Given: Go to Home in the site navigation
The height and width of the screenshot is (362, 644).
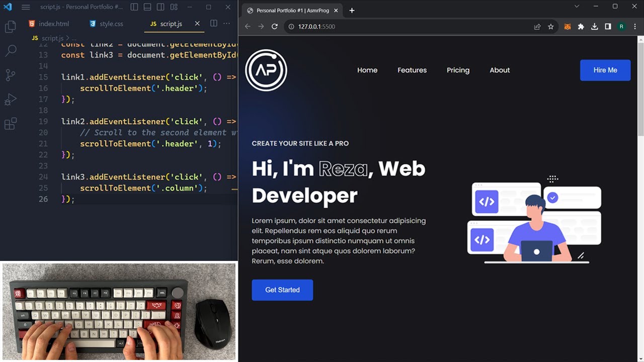Looking at the screenshot, I should (367, 70).
